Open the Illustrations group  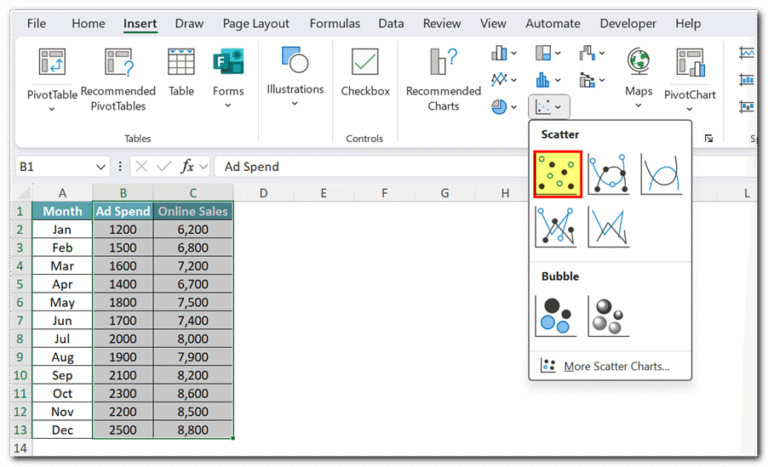[295, 76]
